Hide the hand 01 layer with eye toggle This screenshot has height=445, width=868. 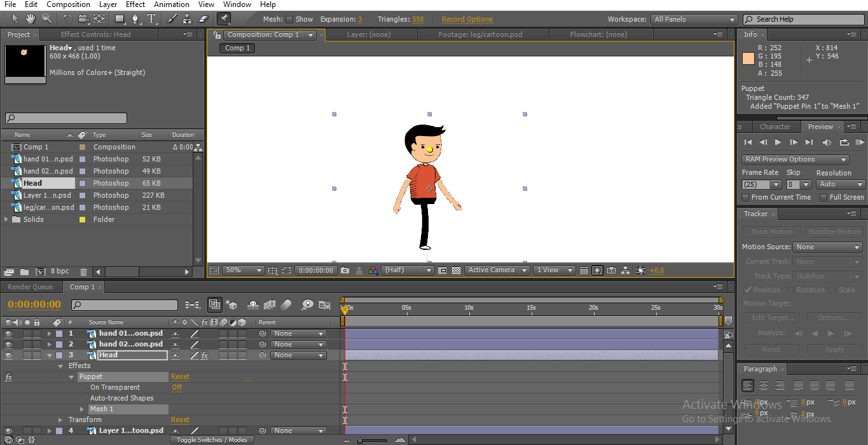(8, 334)
